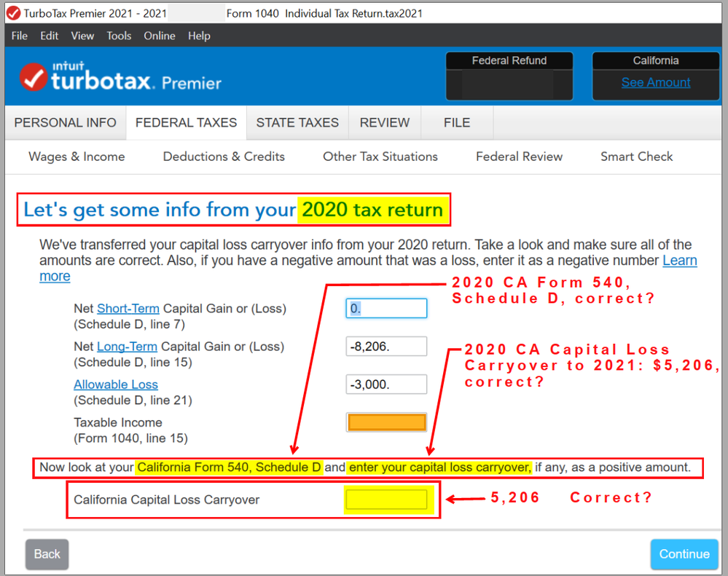Click the 'California Form 540, Schedule D' text
The height and width of the screenshot is (576, 728).
tap(229, 467)
